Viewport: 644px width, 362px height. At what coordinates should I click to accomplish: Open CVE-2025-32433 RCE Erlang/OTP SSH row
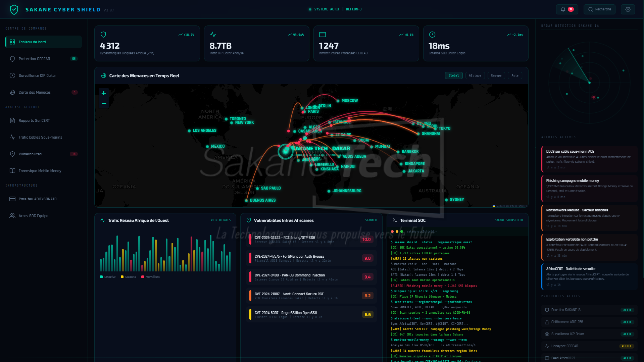pos(311,239)
